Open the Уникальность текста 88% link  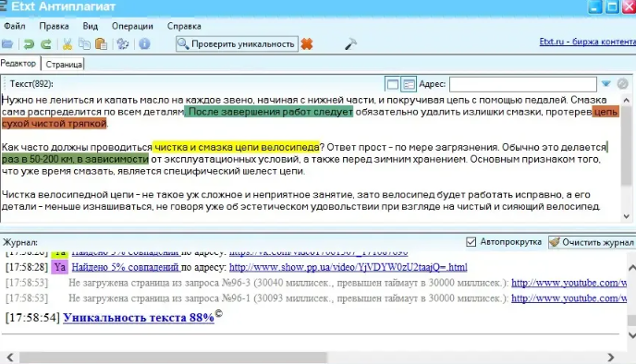(139, 318)
